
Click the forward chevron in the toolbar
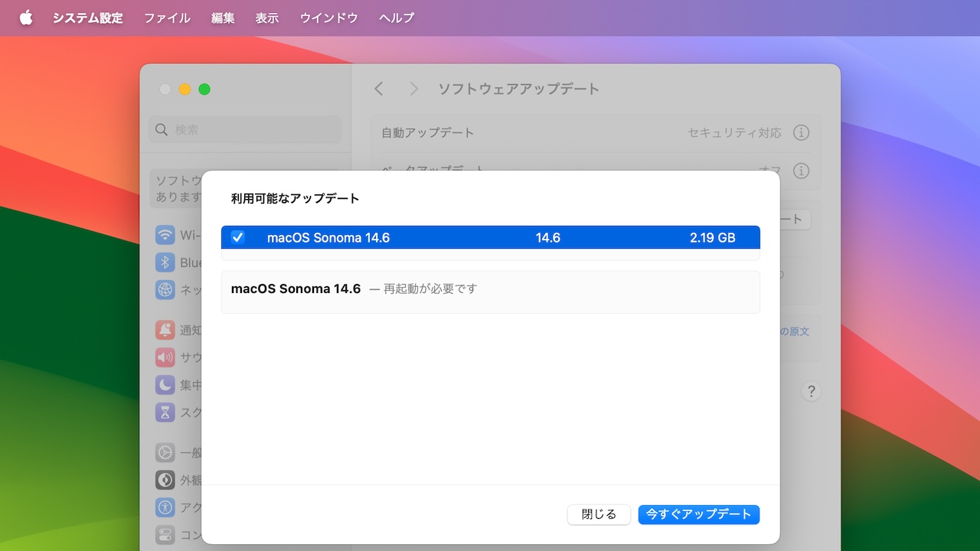coord(413,89)
